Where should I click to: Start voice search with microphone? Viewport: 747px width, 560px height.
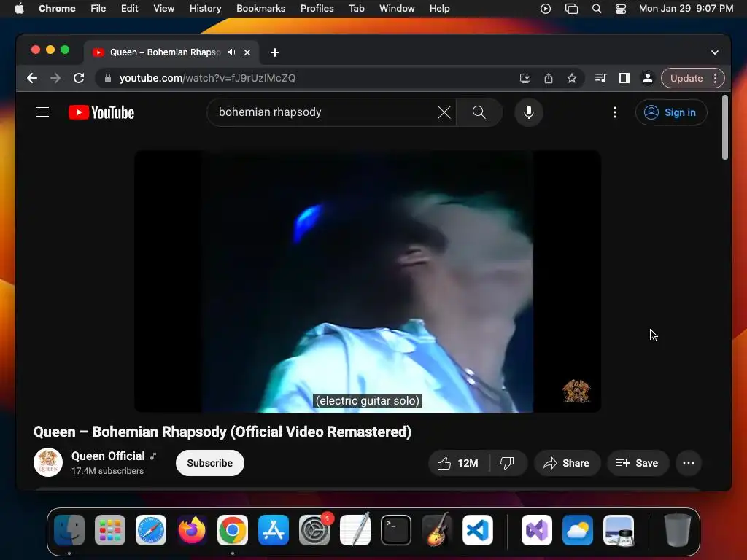529,112
